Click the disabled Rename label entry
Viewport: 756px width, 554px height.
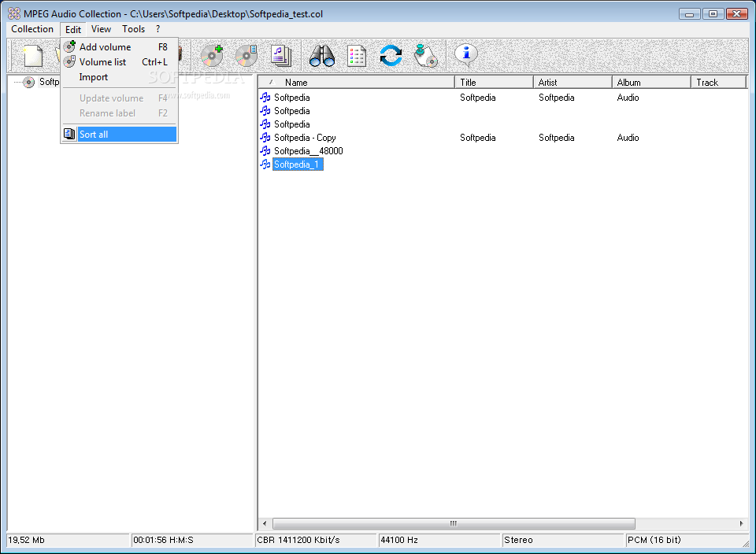120,113
